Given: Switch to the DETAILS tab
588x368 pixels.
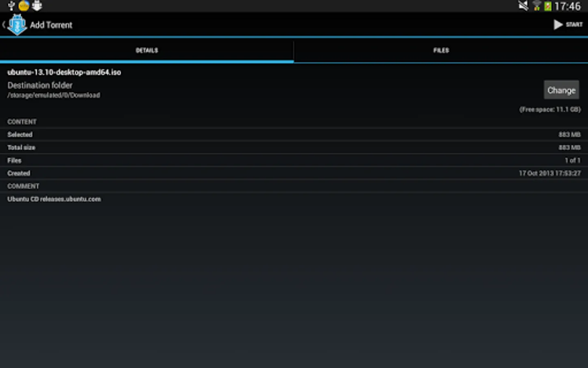Looking at the screenshot, I should 147,50.
